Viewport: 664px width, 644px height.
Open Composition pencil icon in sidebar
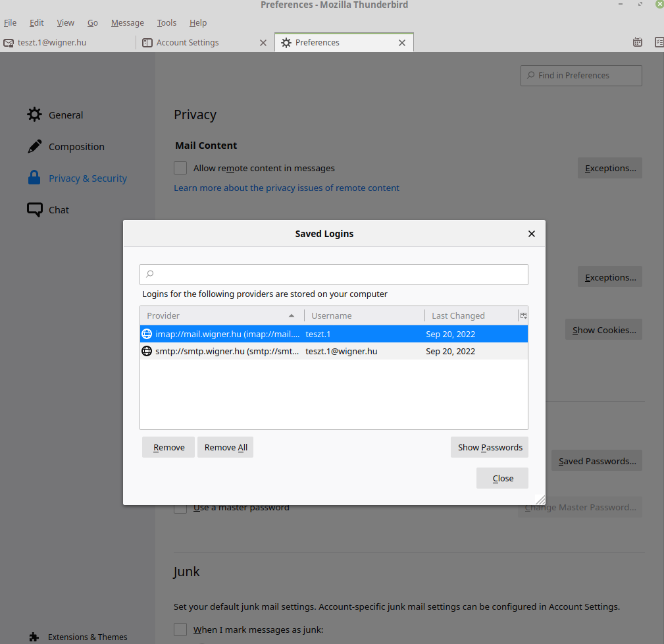34,146
